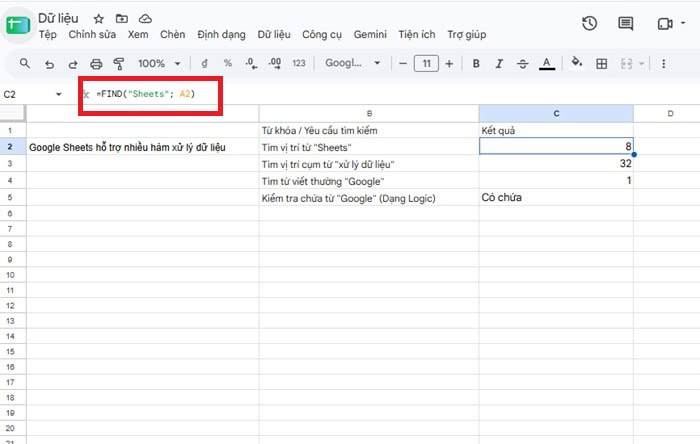700x444 pixels.
Task: Expand the merge cells options arrow
Action: [642, 64]
